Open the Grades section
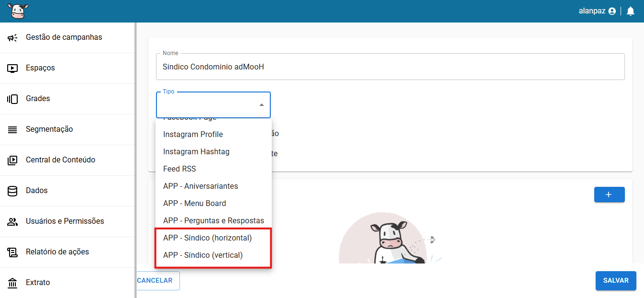The width and height of the screenshot is (644, 298). tap(67, 99)
